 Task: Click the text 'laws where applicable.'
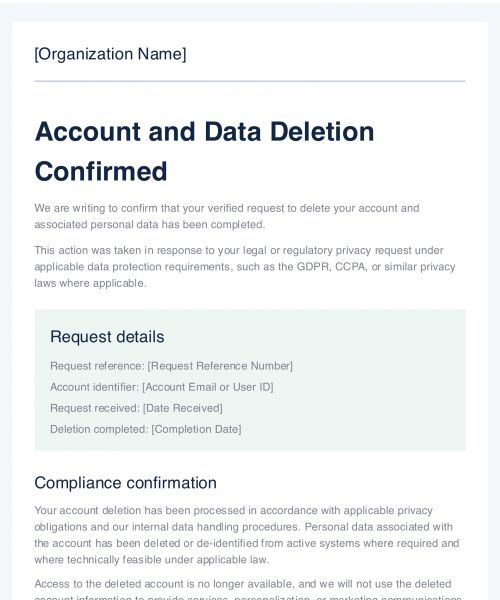click(x=90, y=283)
